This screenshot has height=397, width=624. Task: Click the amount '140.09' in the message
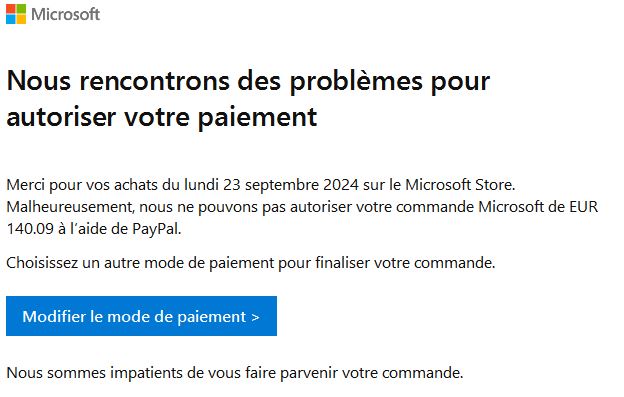coord(30,229)
